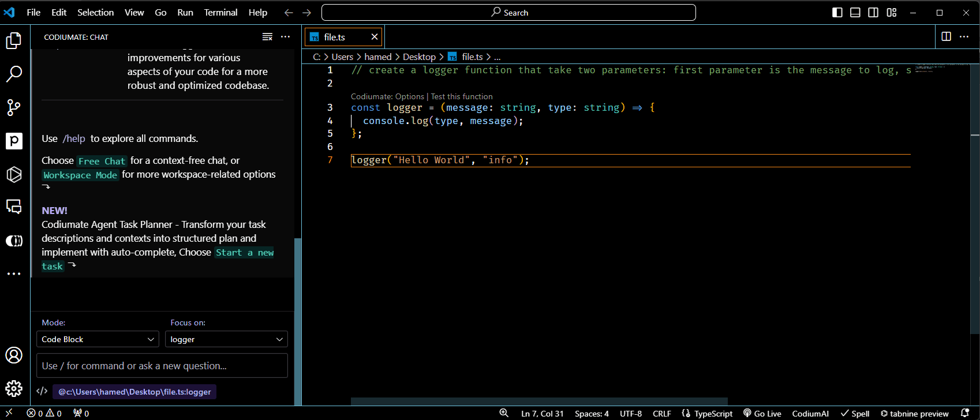
Task: Open the Tabnine icon in activity bar
Action: 14,241
